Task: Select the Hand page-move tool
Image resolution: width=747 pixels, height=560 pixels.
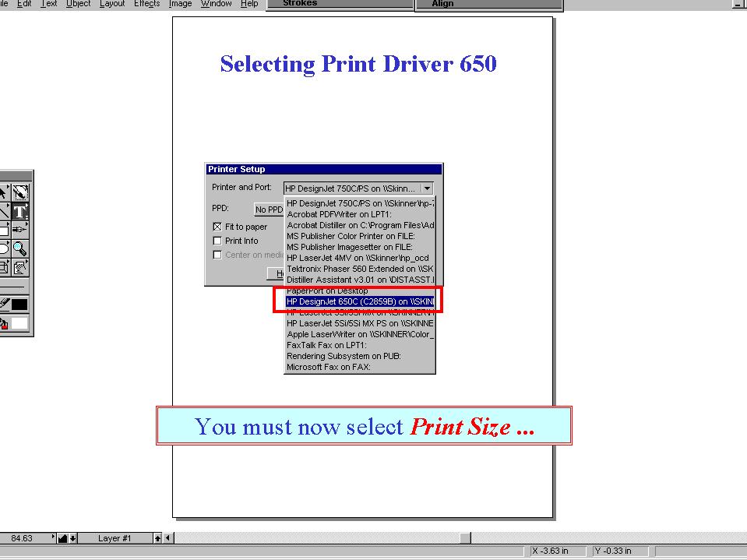Action: tap(20, 268)
